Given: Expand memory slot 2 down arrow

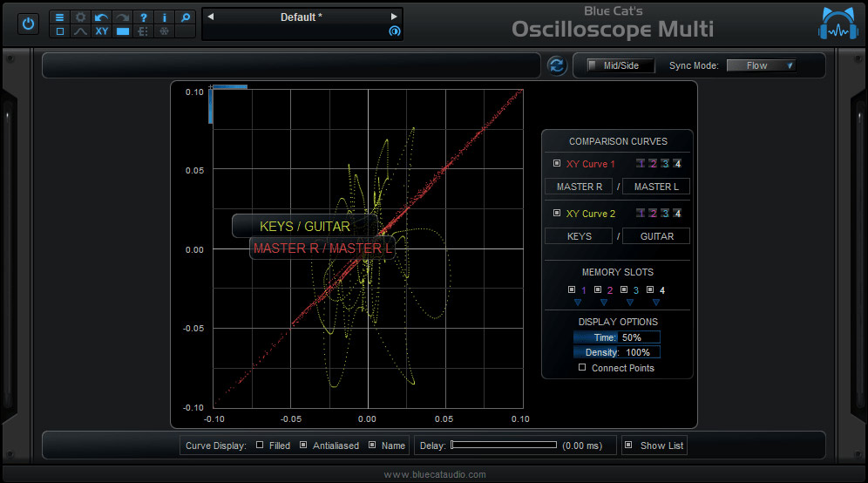Looking at the screenshot, I should click(x=603, y=303).
